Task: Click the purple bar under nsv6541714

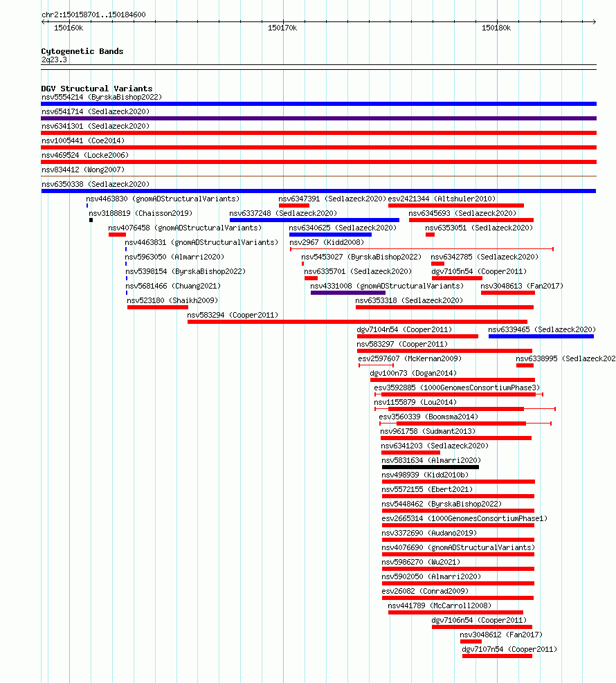Action: [x=319, y=118]
